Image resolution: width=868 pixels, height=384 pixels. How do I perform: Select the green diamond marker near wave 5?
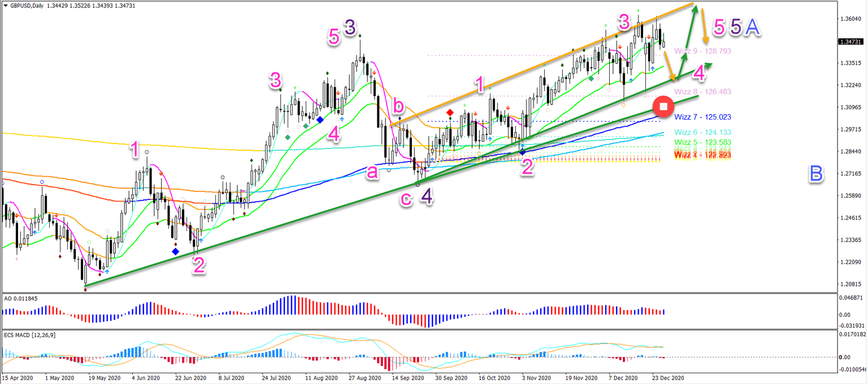[360, 36]
